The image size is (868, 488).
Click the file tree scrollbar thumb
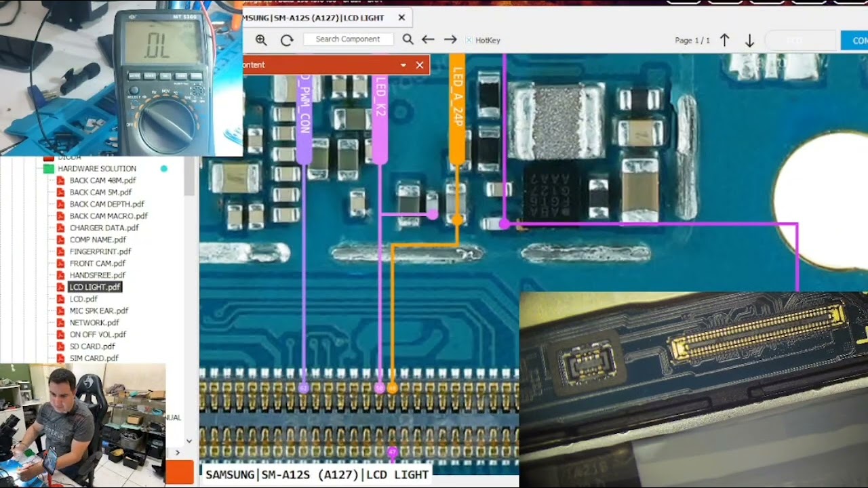coord(189,175)
